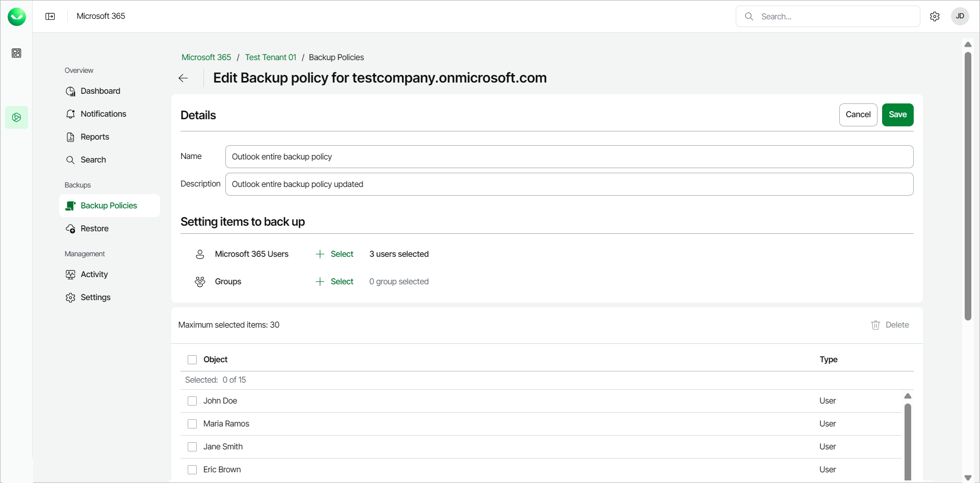980x483 pixels.
Task: Check the Maria Ramos checkbox
Action: (x=192, y=424)
